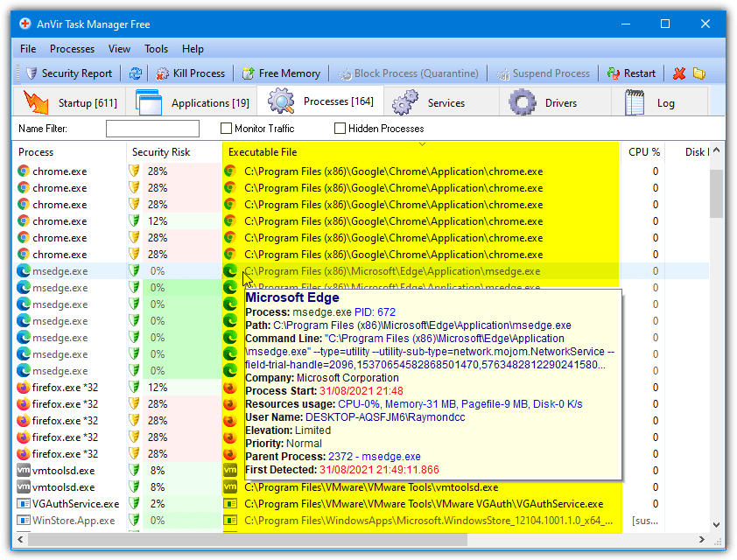The height and width of the screenshot is (560, 737).
Task: Click the green shield on the WinStore.App.exe row
Action: pyautogui.click(x=135, y=521)
